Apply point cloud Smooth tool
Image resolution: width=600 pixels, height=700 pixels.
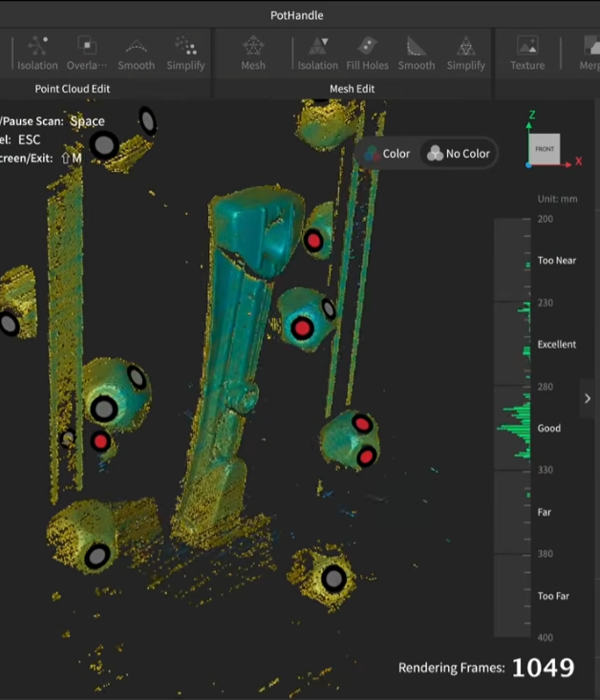(137, 53)
